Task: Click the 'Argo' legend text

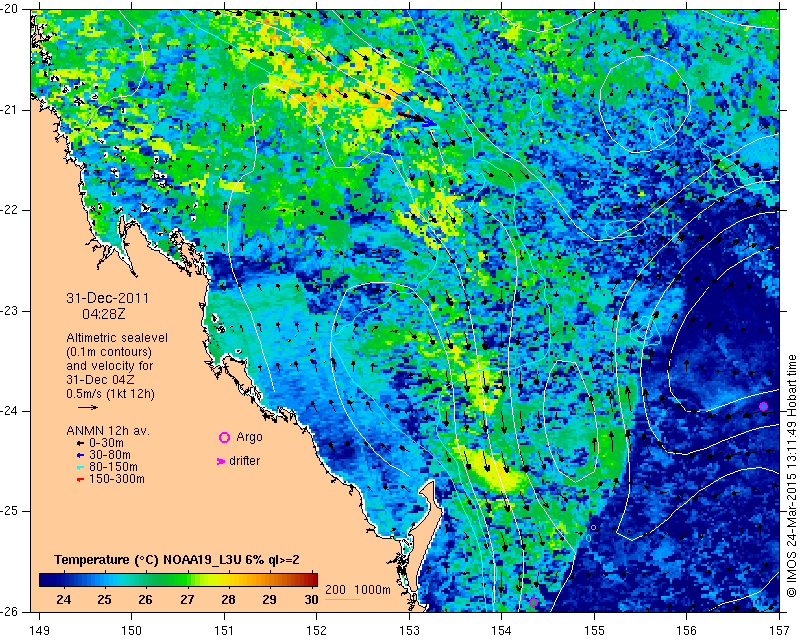Action: click(249, 437)
